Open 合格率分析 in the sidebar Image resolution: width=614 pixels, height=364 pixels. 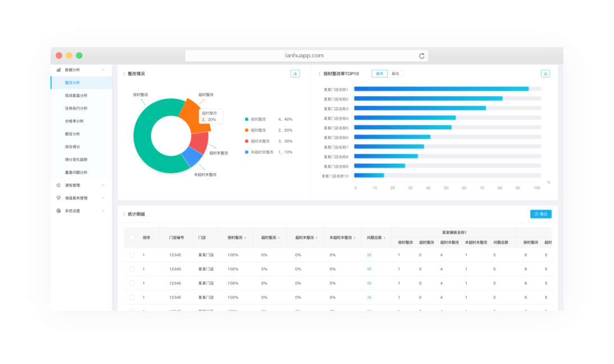[74, 121]
